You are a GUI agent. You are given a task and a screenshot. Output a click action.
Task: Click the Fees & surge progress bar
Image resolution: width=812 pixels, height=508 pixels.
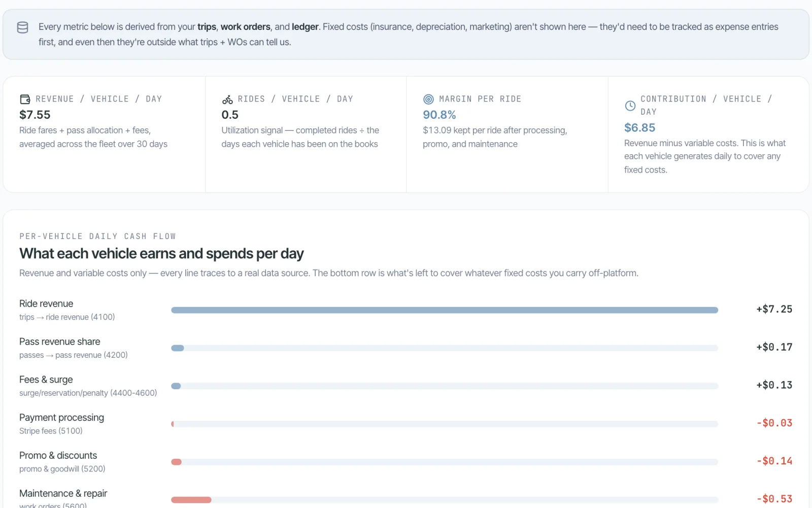pyautogui.click(x=445, y=386)
